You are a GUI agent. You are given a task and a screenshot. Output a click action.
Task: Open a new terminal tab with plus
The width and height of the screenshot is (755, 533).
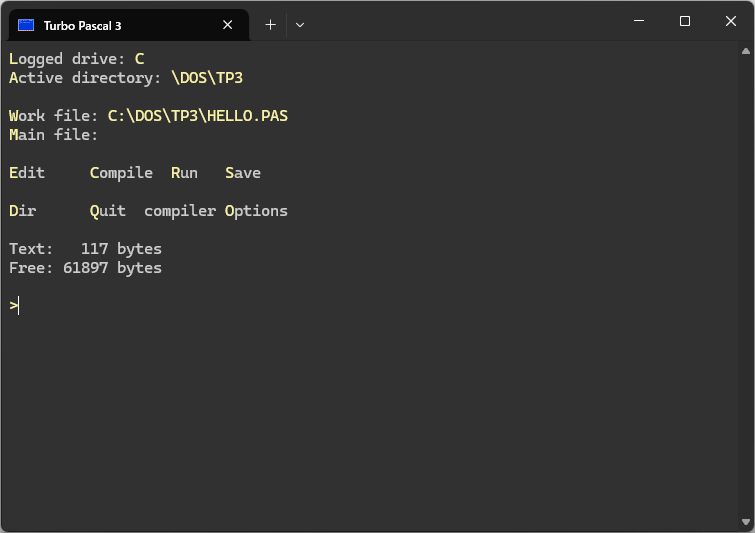pos(271,25)
